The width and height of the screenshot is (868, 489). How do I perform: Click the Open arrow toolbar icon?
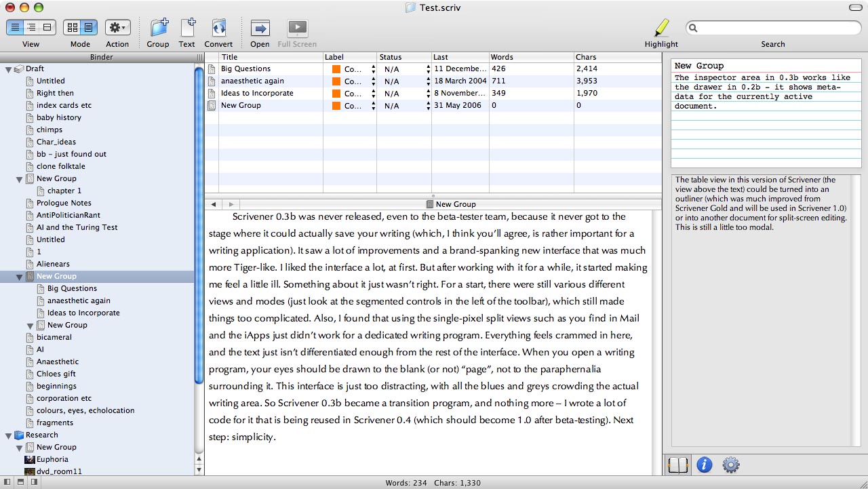[260, 28]
